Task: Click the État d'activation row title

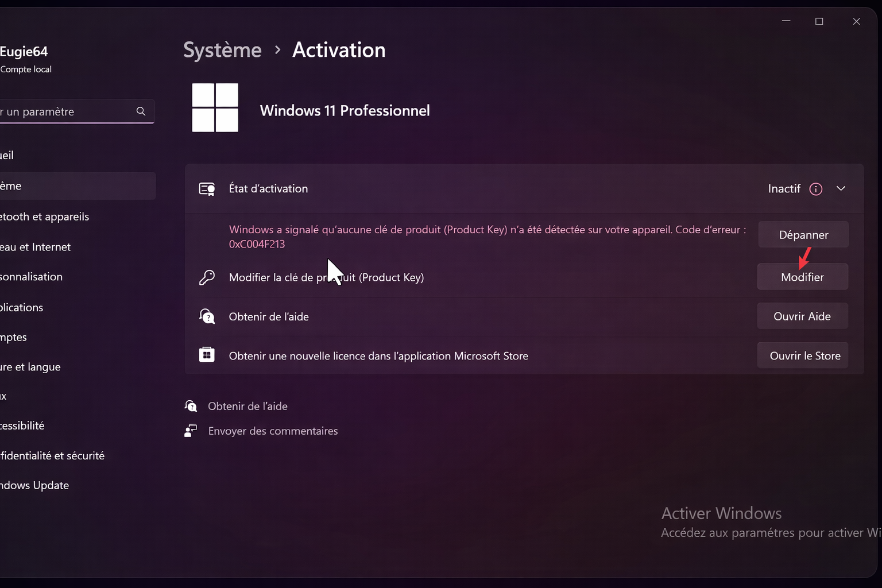Action: (268, 189)
